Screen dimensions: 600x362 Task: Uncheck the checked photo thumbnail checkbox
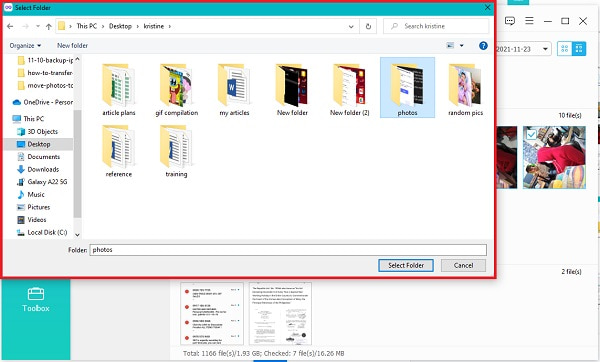[531, 134]
